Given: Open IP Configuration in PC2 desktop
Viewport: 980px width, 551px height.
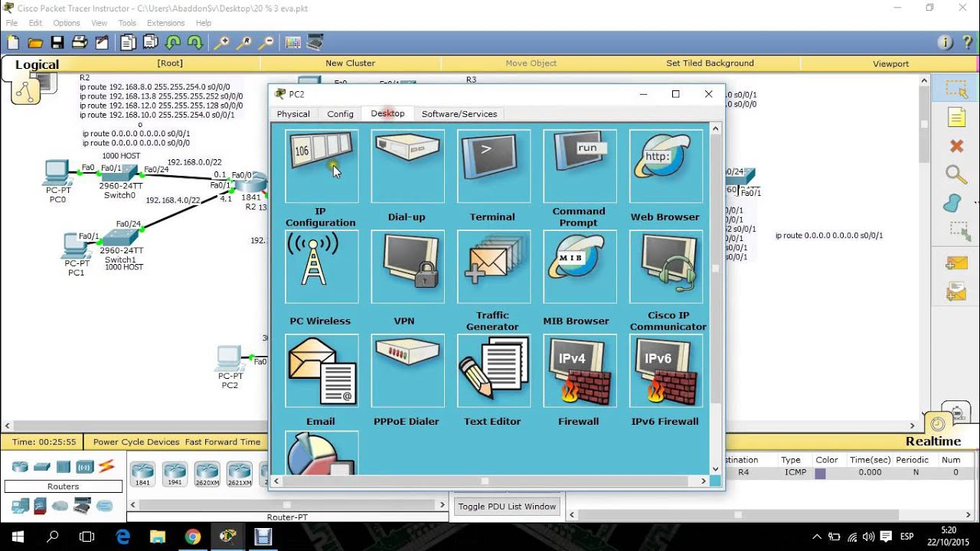Looking at the screenshot, I should (x=322, y=166).
